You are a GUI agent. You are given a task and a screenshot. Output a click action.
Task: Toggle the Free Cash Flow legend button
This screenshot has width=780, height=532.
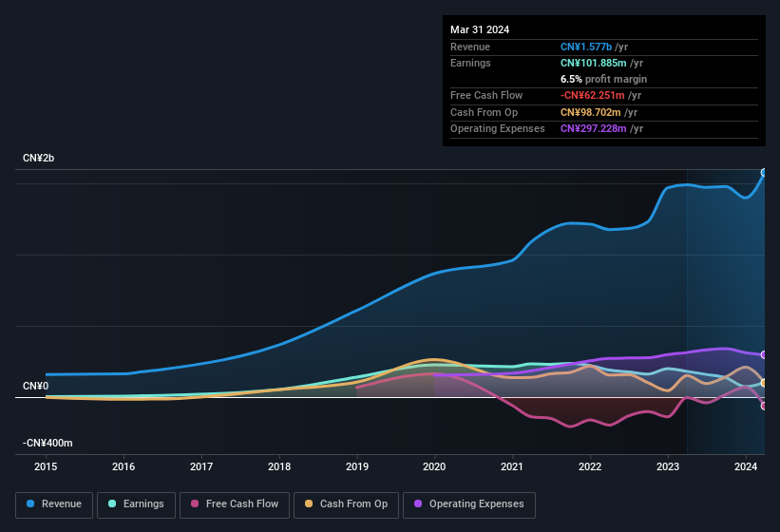(235, 505)
